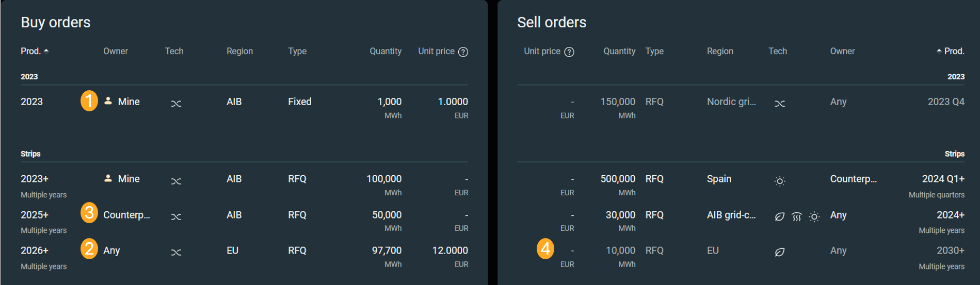Open the Spain 500,000 MWh sell order

pyautogui.click(x=741, y=186)
